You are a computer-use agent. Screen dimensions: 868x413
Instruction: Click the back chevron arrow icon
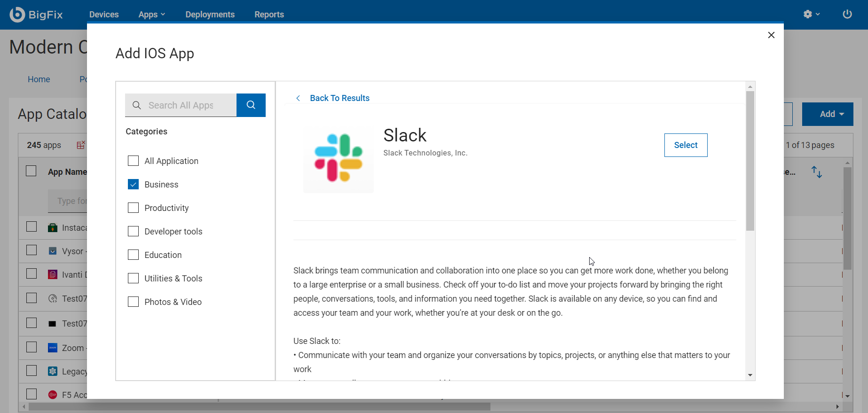pyautogui.click(x=298, y=98)
